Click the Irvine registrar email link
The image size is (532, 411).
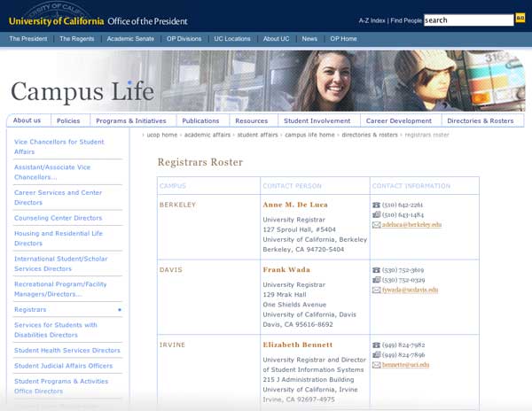coord(405,365)
